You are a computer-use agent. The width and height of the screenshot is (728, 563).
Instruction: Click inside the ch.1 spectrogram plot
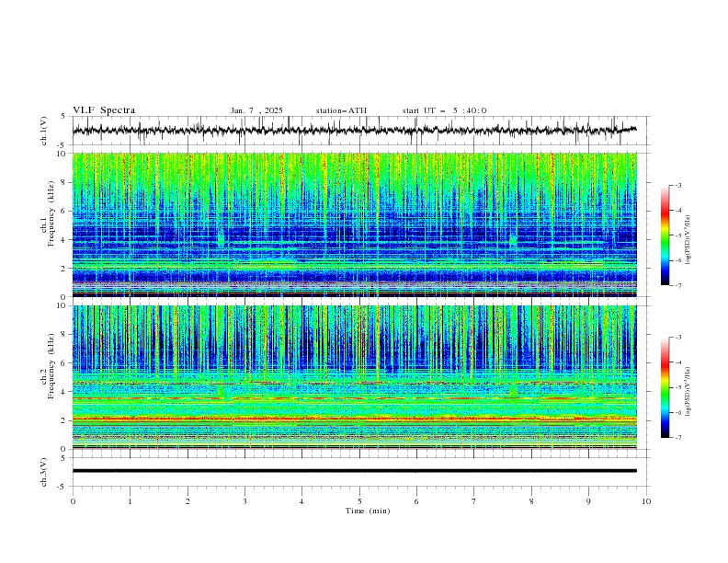[x=354, y=224]
